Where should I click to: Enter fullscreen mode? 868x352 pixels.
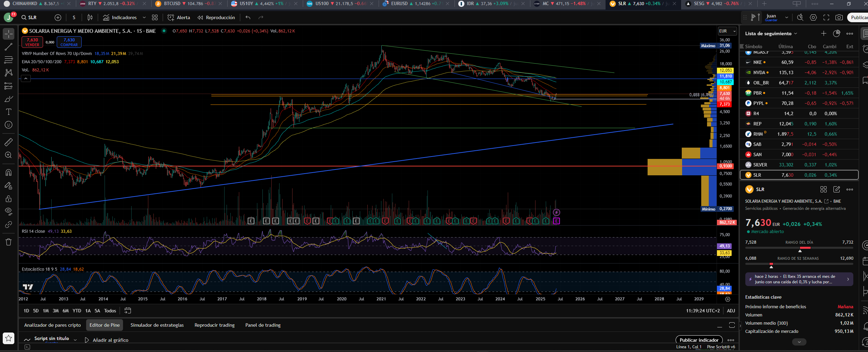(826, 17)
